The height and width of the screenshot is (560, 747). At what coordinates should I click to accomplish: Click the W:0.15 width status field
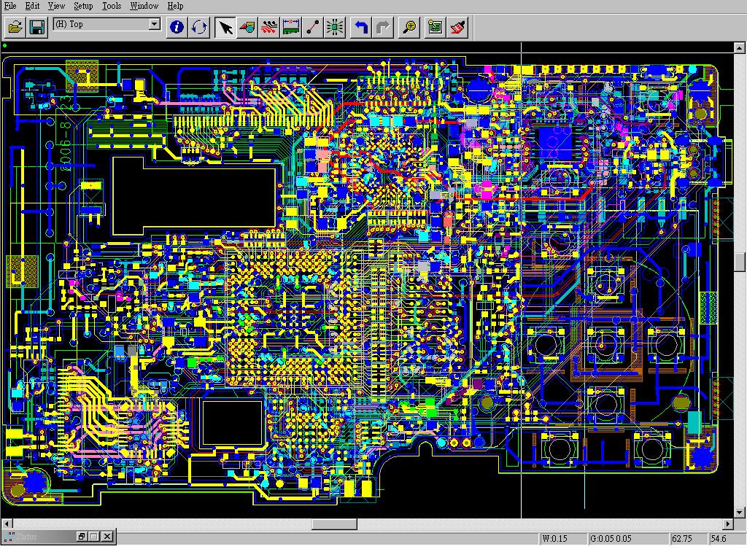(563, 539)
